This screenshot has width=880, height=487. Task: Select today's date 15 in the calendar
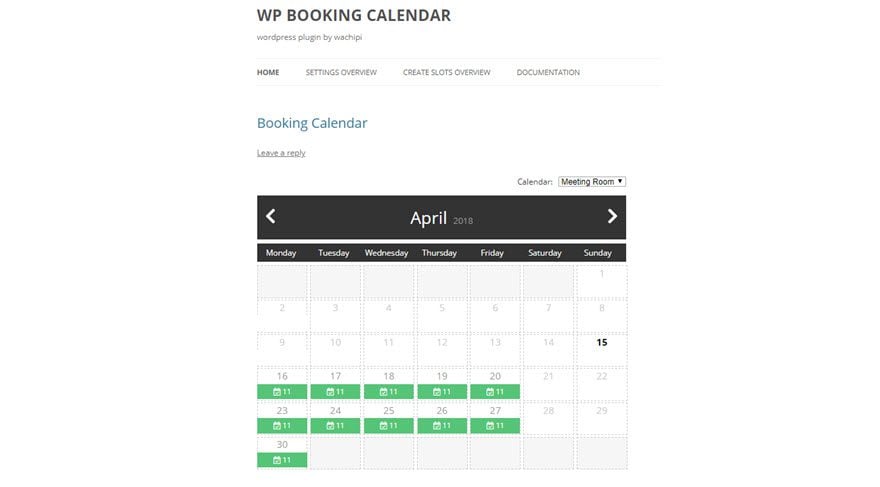point(602,342)
